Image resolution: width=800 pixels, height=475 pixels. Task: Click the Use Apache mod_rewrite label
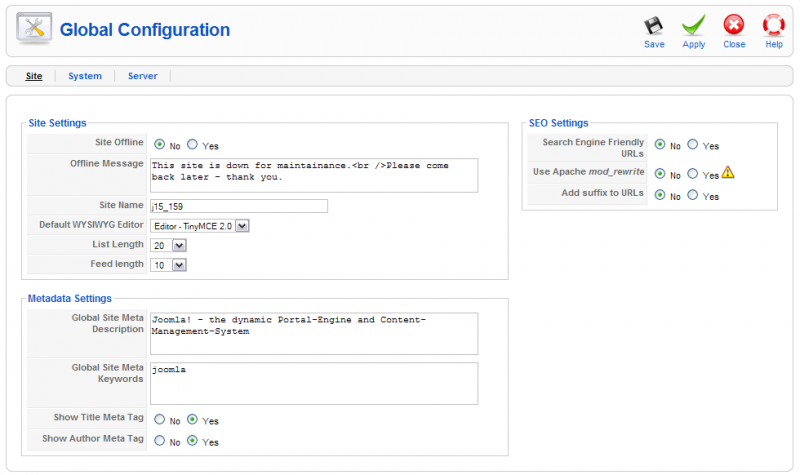(x=589, y=171)
